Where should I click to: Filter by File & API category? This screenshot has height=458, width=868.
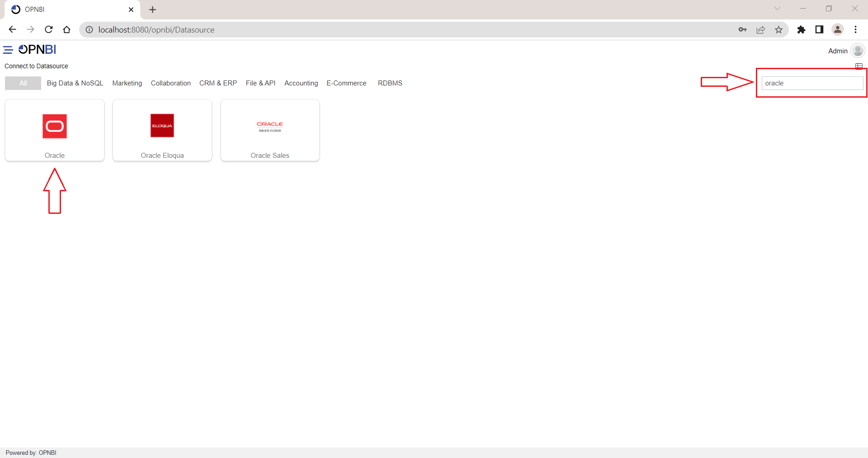click(x=260, y=83)
